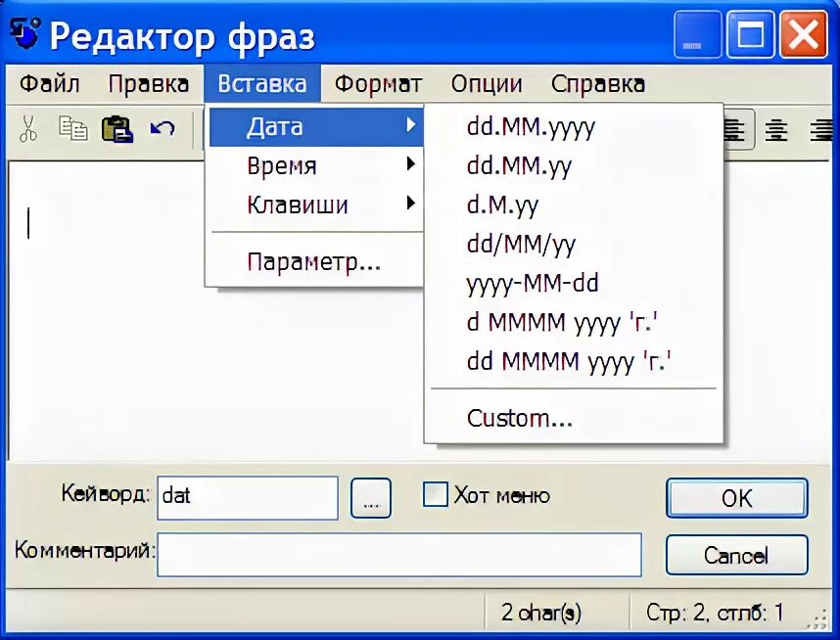This screenshot has height=640, width=840.
Task: Toggle the Хот меню checkbox
Action: click(435, 494)
